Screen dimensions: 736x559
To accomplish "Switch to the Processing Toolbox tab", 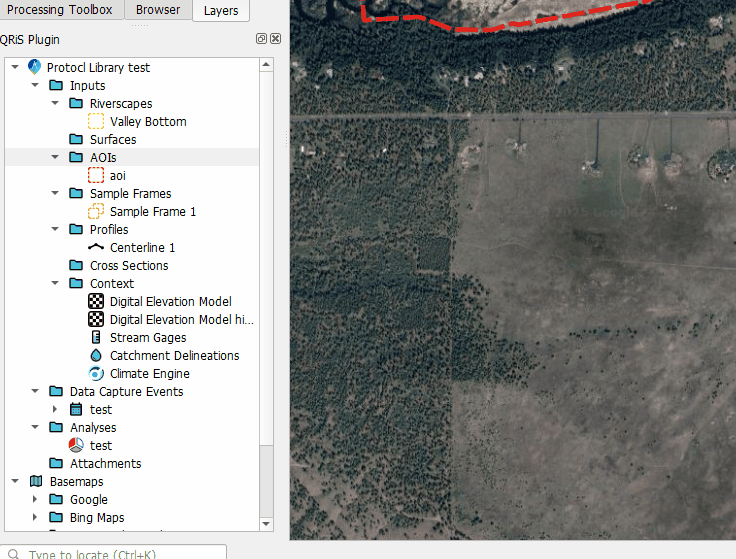I will [x=60, y=10].
